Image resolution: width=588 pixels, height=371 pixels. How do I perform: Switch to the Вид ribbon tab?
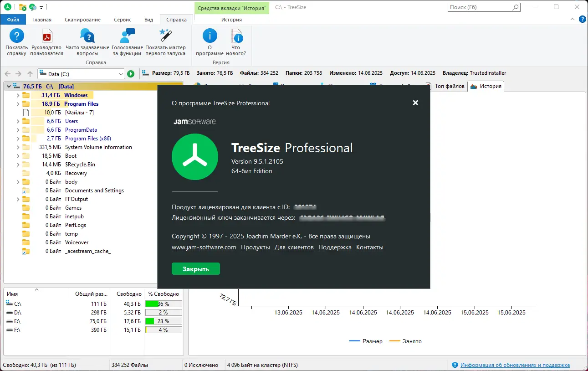[148, 20]
